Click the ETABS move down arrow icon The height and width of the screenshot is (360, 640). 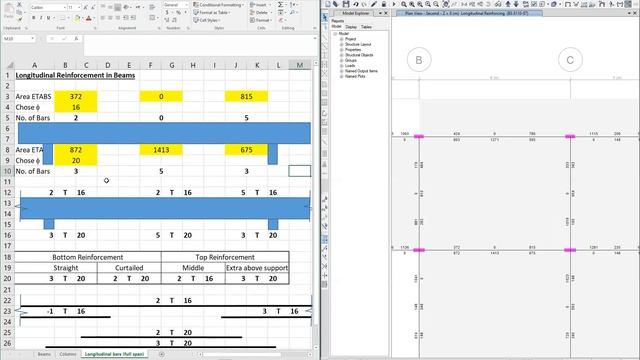click(x=516, y=4)
